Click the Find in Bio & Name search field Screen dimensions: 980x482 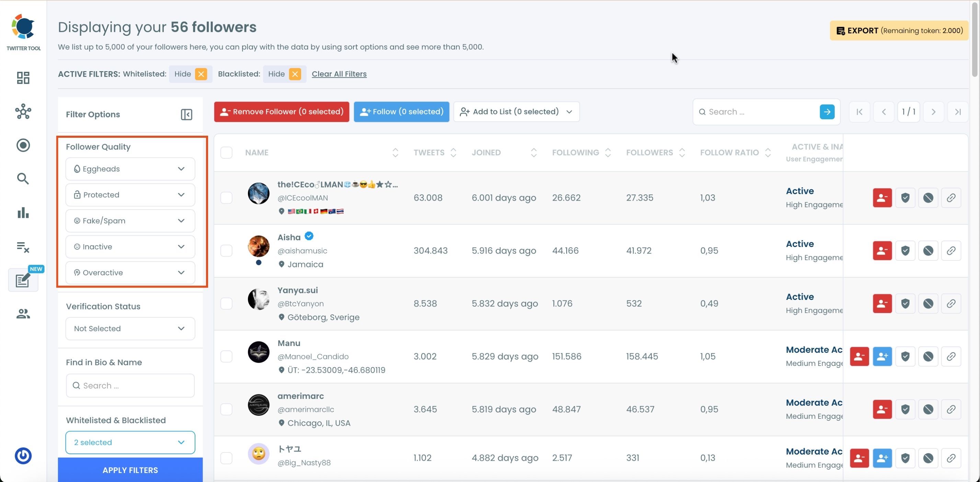[x=130, y=385]
